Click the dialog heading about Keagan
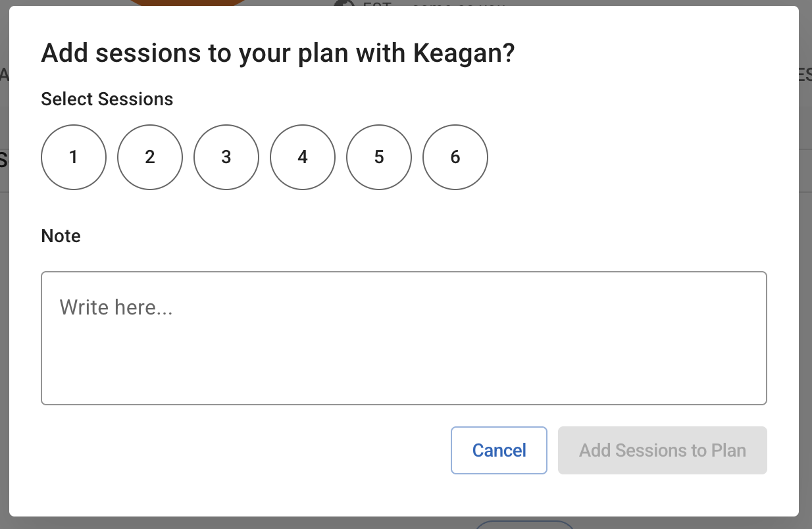 click(277, 53)
